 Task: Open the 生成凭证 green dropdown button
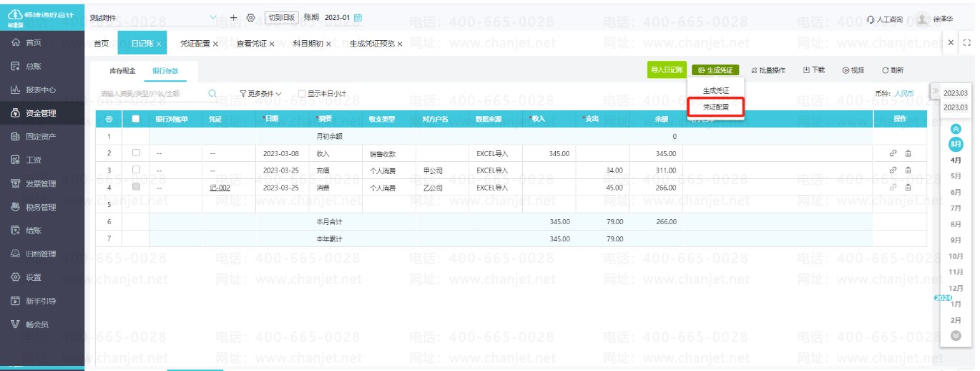[715, 70]
